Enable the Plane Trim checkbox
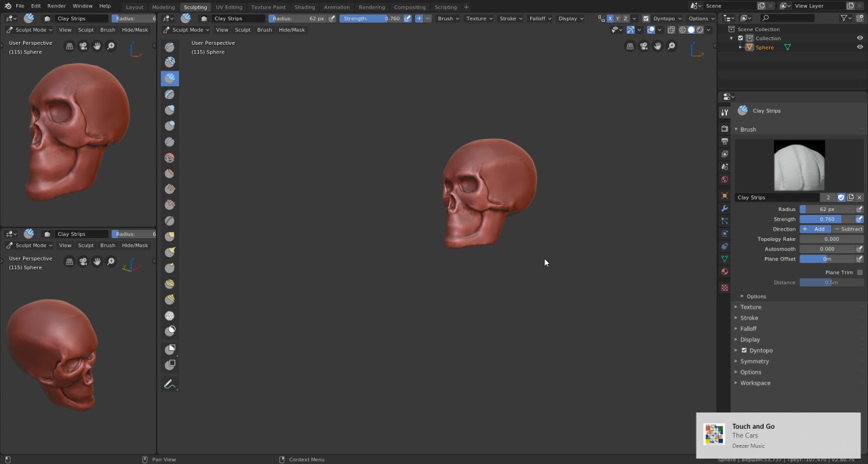The image size is (868, 464). pyautogui.click(x=859, y=272)
